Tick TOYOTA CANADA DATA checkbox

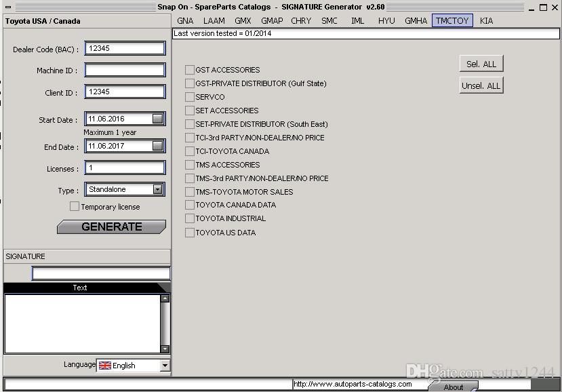tap(190, 205)
